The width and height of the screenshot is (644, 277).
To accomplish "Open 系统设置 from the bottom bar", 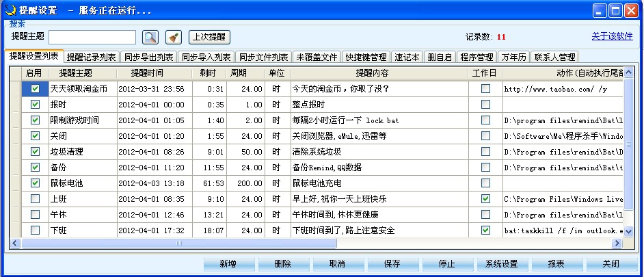I will point(501,264).
